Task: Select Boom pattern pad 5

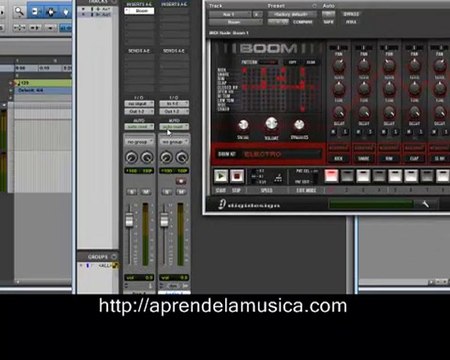Action: pyautogui.click(x=395, y=176)
